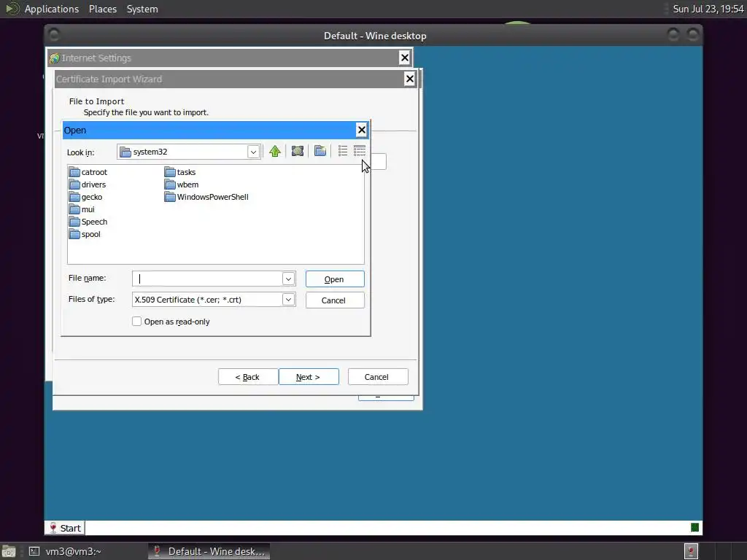Close the Open dialog
This screenshot has width=747, height=560.
click(362, 130)
